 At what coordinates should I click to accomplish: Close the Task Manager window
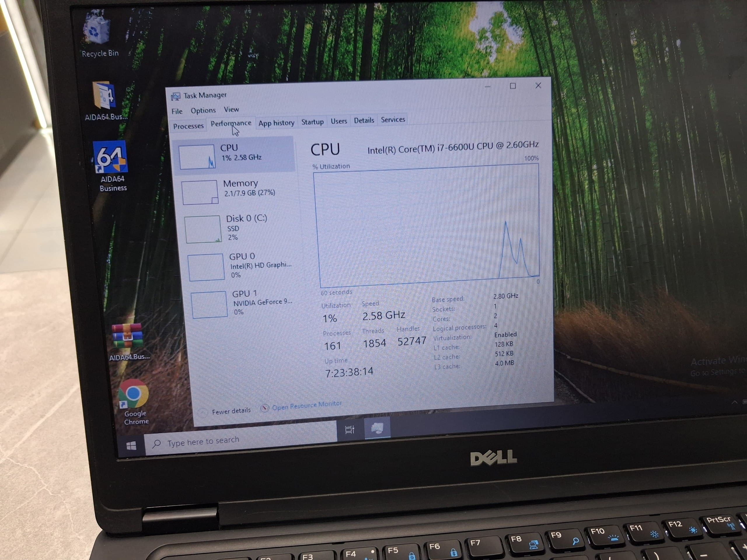coord(538,85)
